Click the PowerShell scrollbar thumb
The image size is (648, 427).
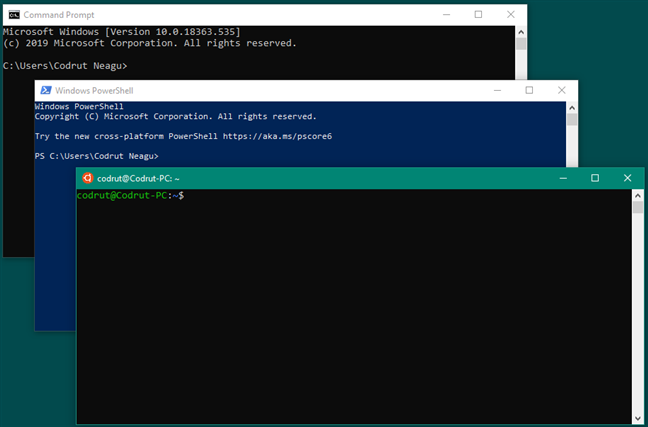(572, 120)
